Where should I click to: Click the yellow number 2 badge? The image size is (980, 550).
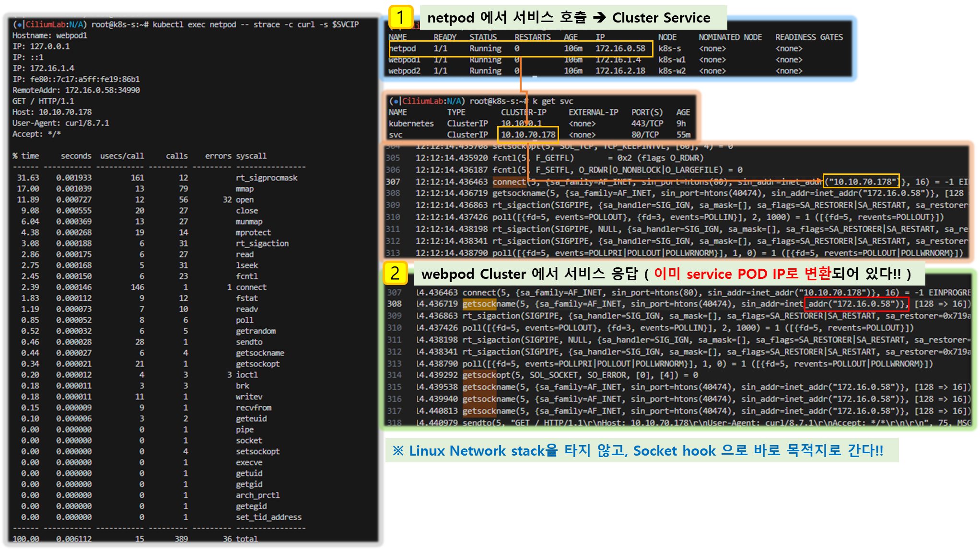[395, 274]
